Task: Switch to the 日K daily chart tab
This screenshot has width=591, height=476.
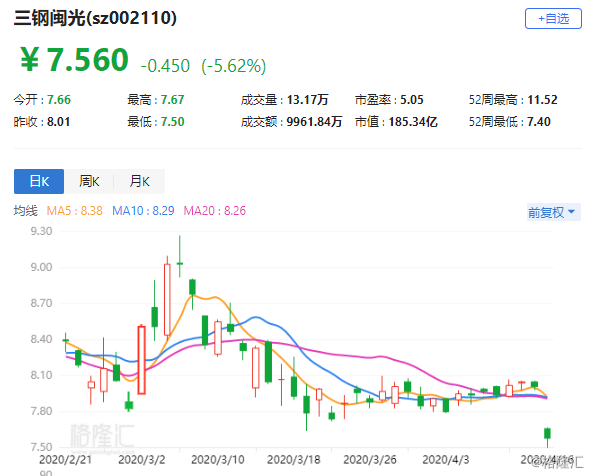Action: pos(39,181)
